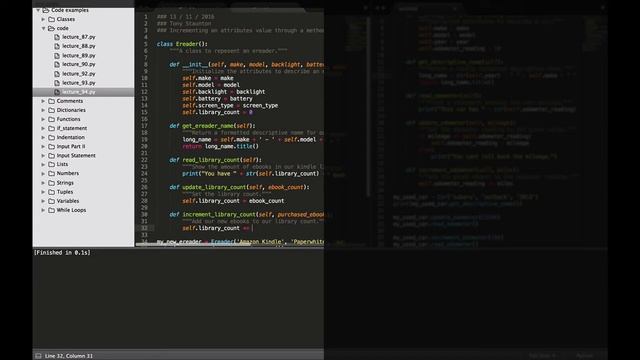
Task: Collapse the 'code' folder arrow
Action: [x=43, y=29]
